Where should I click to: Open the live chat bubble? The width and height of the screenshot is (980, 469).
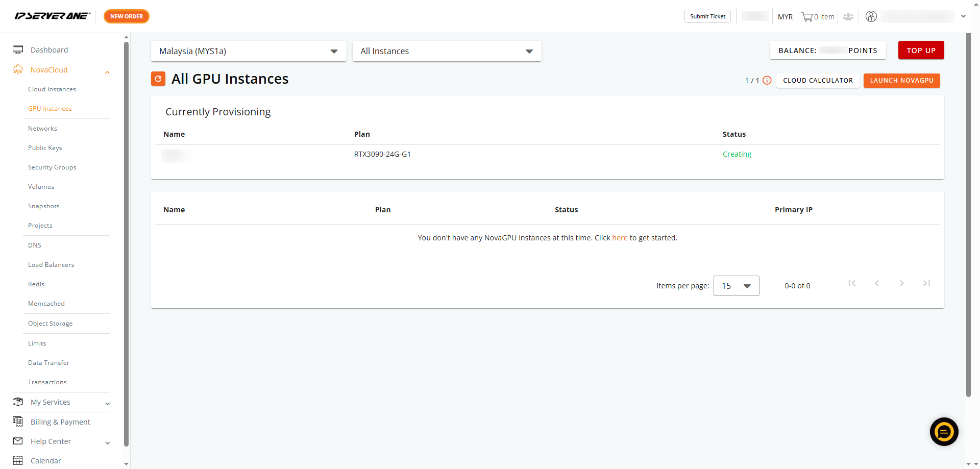944,432
